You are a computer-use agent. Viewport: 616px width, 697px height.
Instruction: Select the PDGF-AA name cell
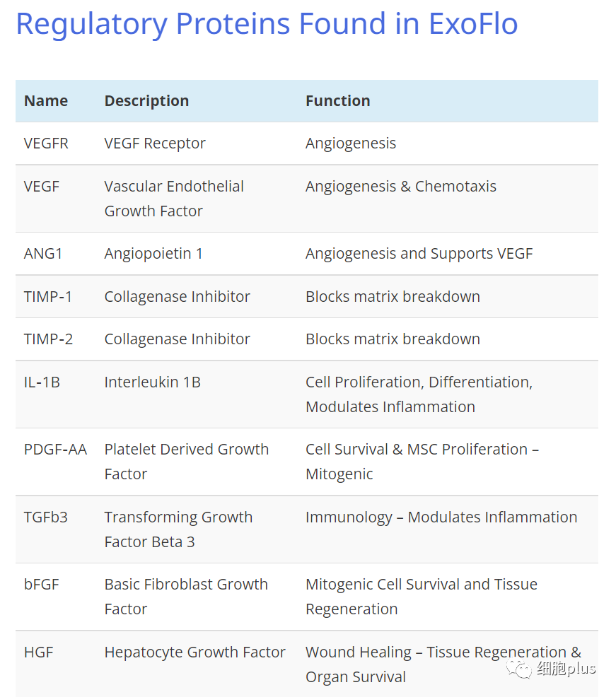pyautogui.click(x=56, y=450)
